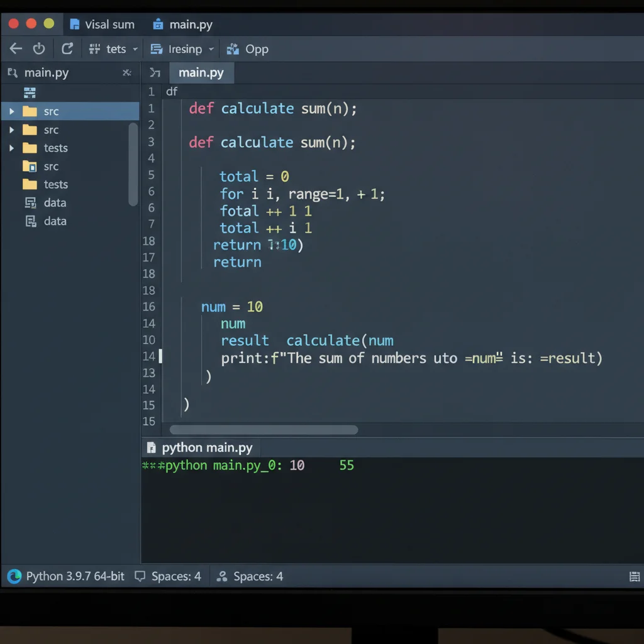Click the refresh arrow icon

[x=67, y=49]
